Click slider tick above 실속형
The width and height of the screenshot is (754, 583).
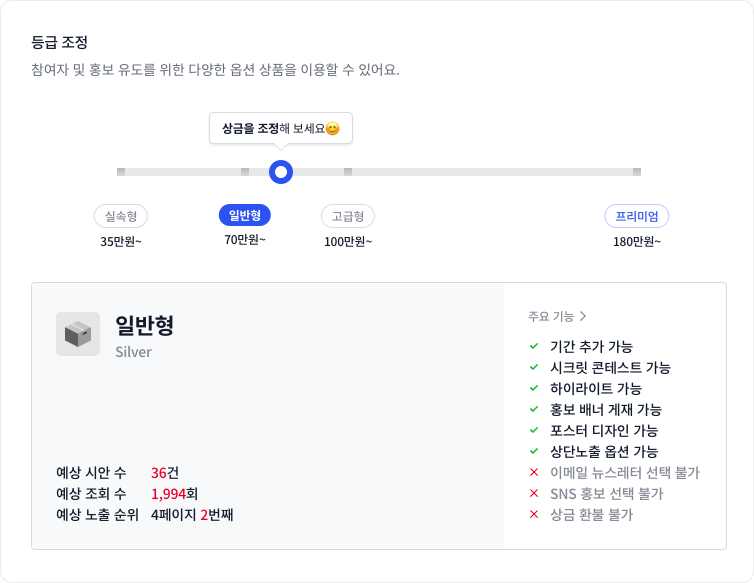pos(121,172)
